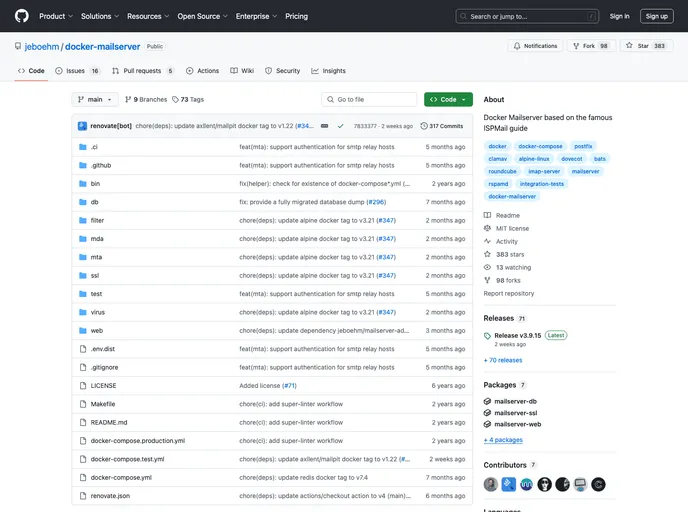Open the green Code dropdown button
This screenshot has height=512, width=688.
(448, 100)
